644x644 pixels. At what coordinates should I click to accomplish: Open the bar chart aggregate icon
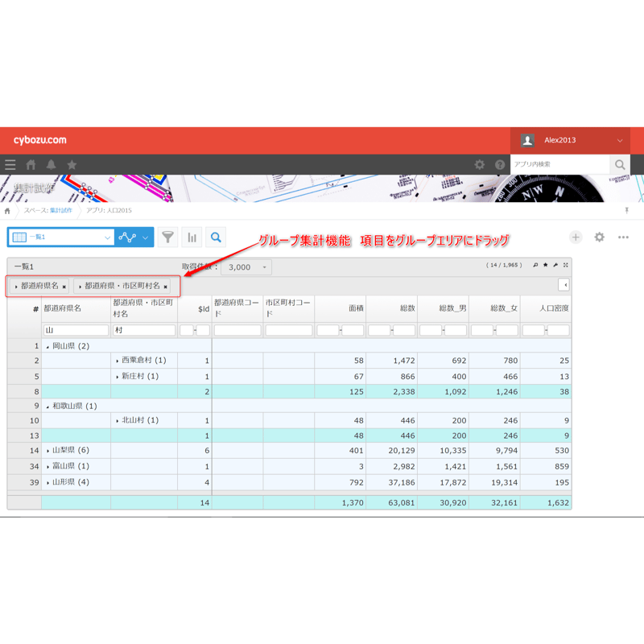click(192, 237)
